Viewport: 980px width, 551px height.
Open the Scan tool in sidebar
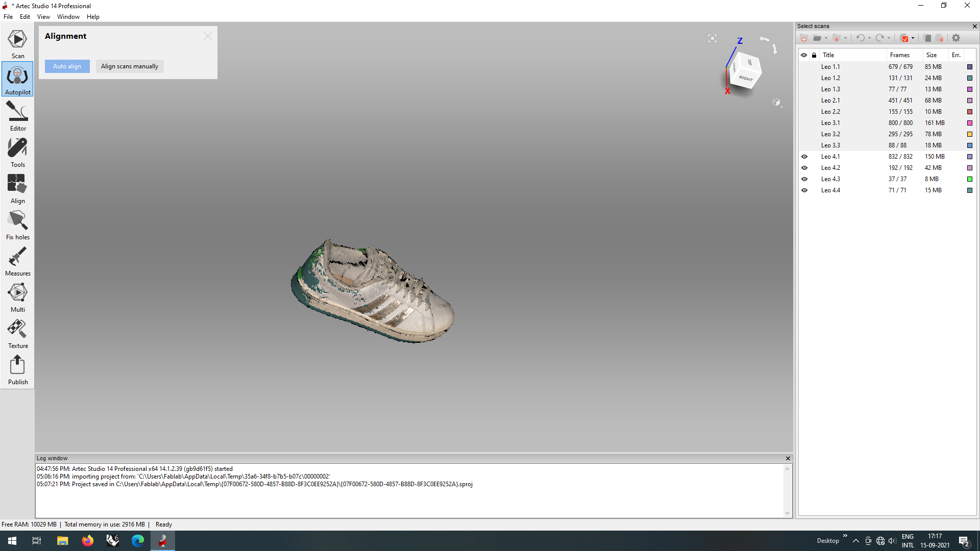pos(17,44)
